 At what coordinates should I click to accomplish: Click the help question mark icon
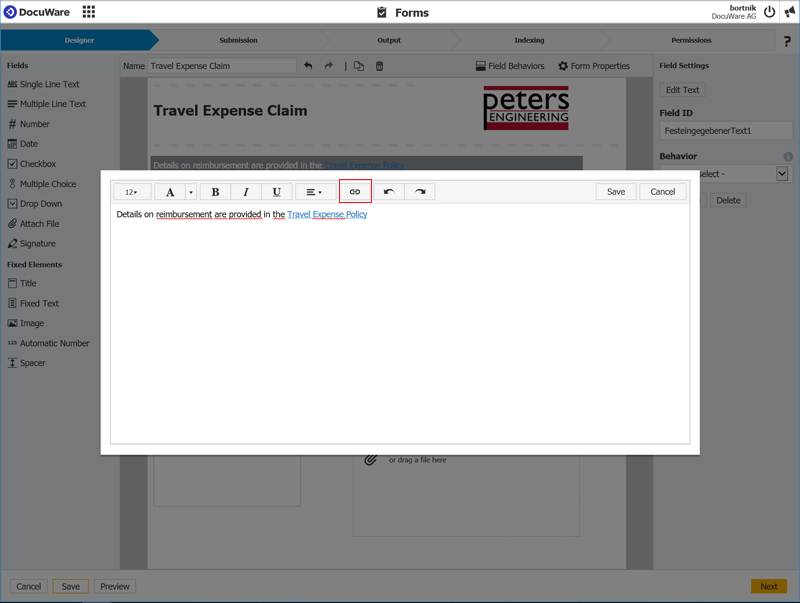point(787,41)
